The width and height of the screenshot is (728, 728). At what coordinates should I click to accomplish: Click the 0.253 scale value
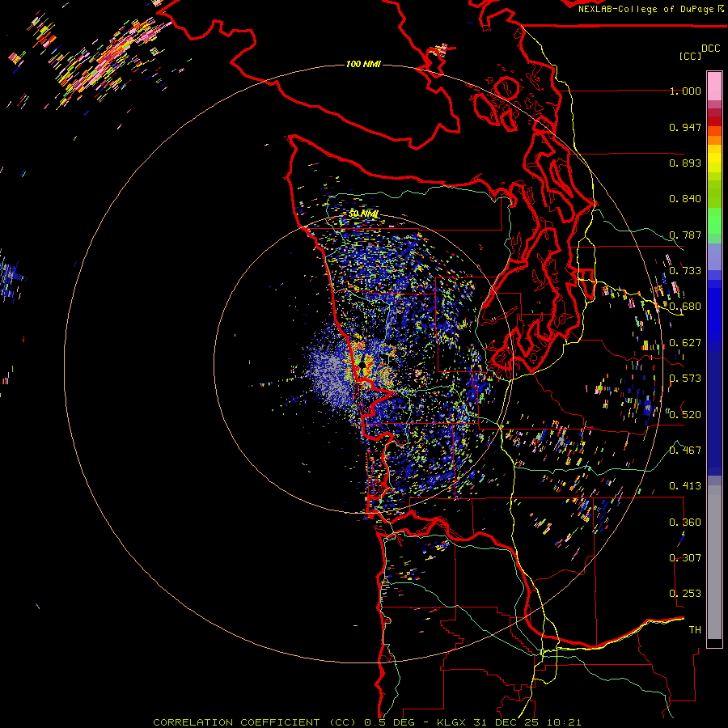click(x=685, y=594)
